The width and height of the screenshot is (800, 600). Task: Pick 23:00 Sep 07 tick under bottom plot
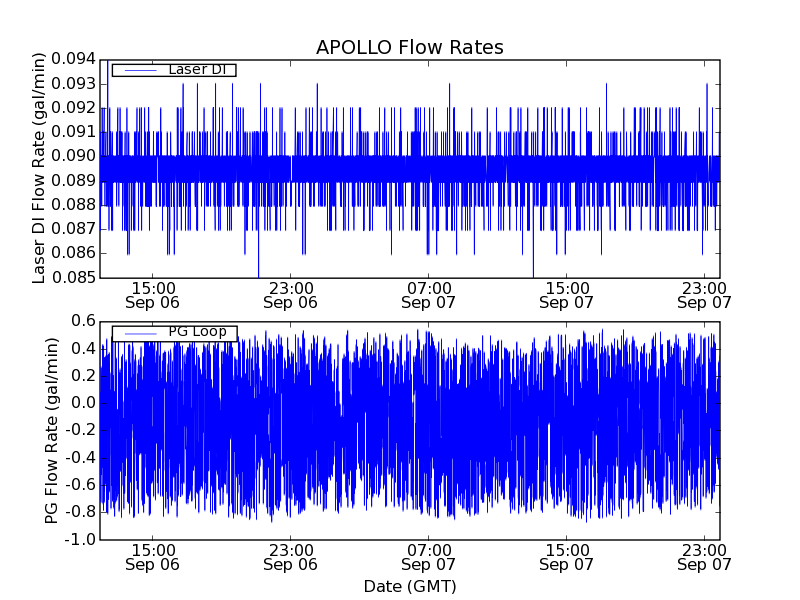click(704, 557)
